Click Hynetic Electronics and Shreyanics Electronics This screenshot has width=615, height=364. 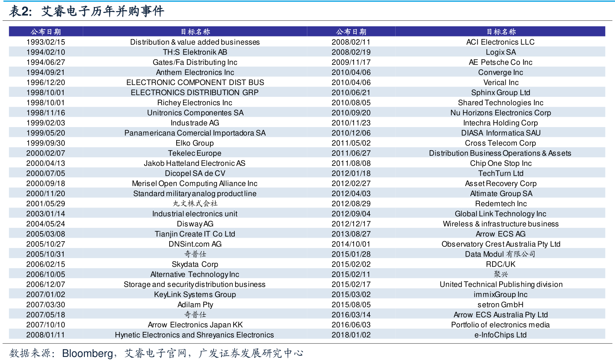click(195, 335)
